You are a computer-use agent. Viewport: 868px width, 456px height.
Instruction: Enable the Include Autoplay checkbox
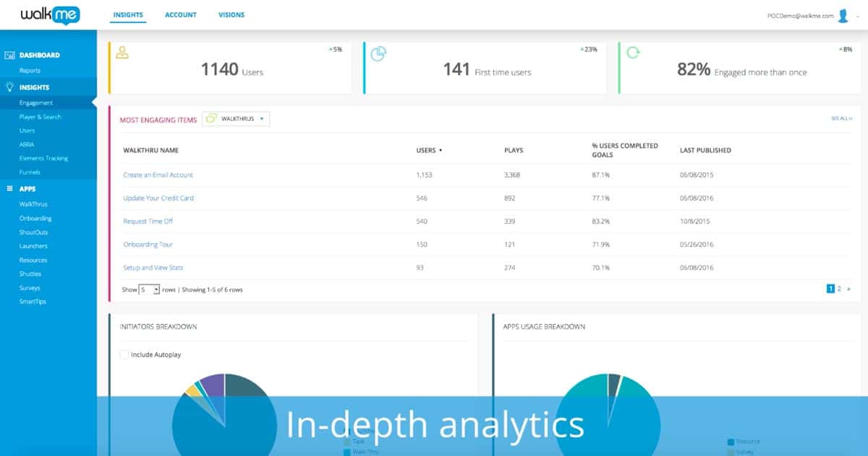(x=124, y=355)
